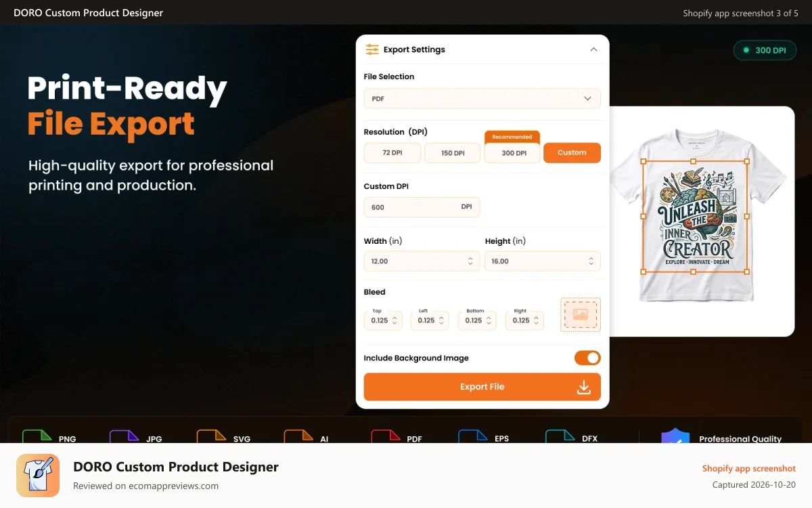The height and width of the screenshot is (508, 812).
Task: Click the top-left design selection handle
Action: coord(643,161)
